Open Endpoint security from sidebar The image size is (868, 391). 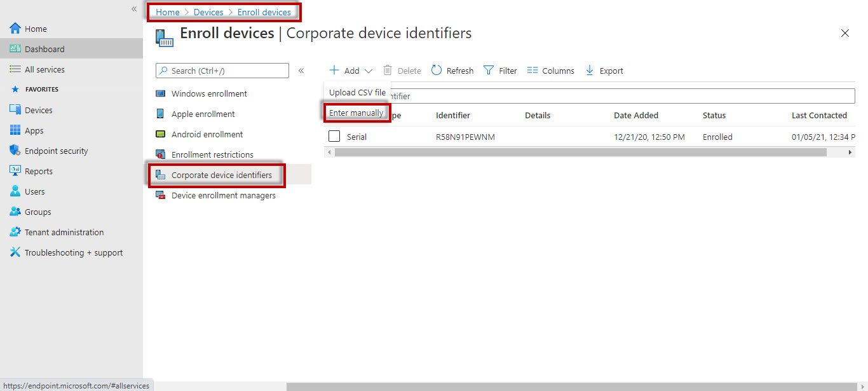(x=15, y=150)
